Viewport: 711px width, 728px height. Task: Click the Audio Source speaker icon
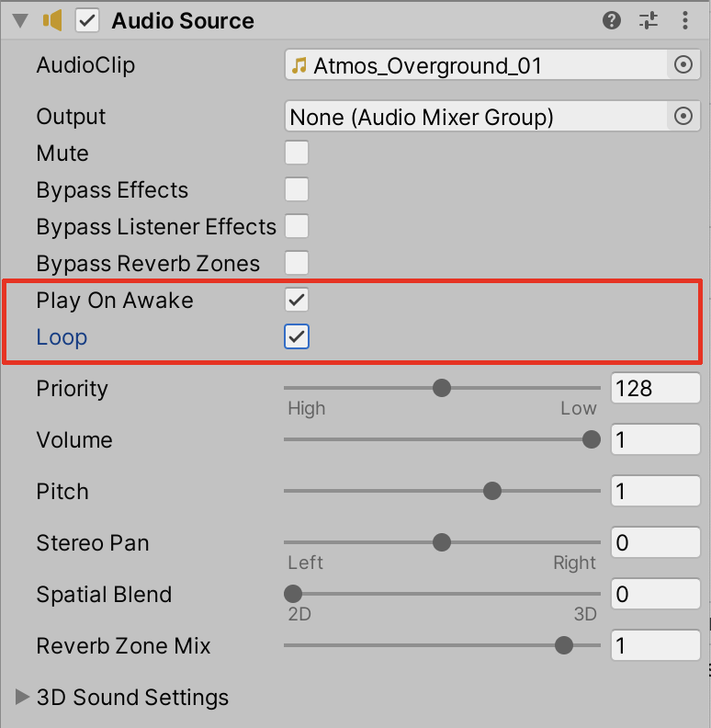point(52,20)
